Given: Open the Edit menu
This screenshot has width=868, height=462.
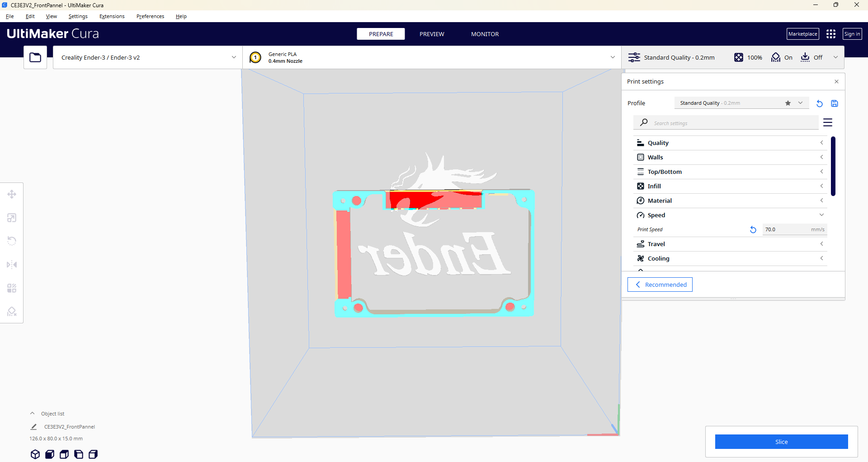Looking at the screenshot, I should coord(30,16).
